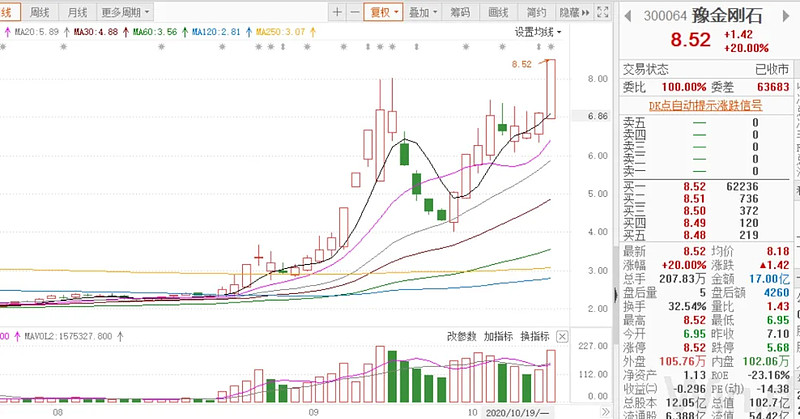This screenshot has height=419, width=800.
Task: Click the MA30 trend arrow icon
Action: click(x=126, y=32)
